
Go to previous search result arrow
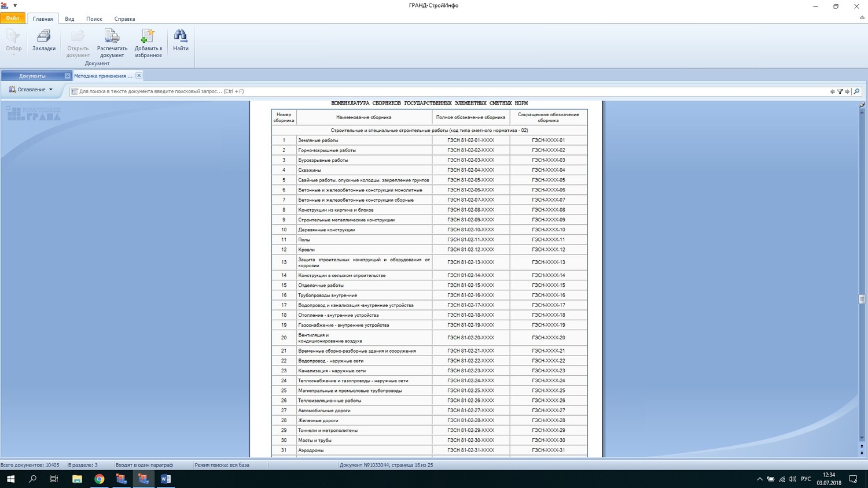click(x=832, y=91)
